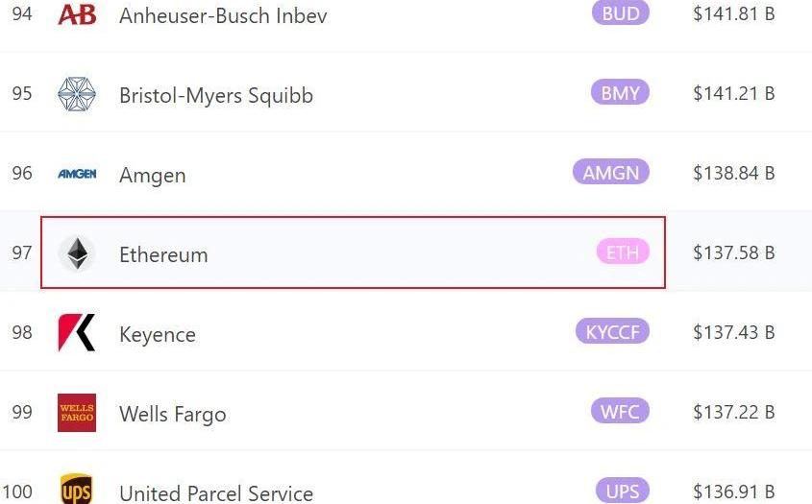Click Amgen's $138.84 B market cap value
Screen dimensions: 812x504
pyautogui.click(x=734, y=173)
